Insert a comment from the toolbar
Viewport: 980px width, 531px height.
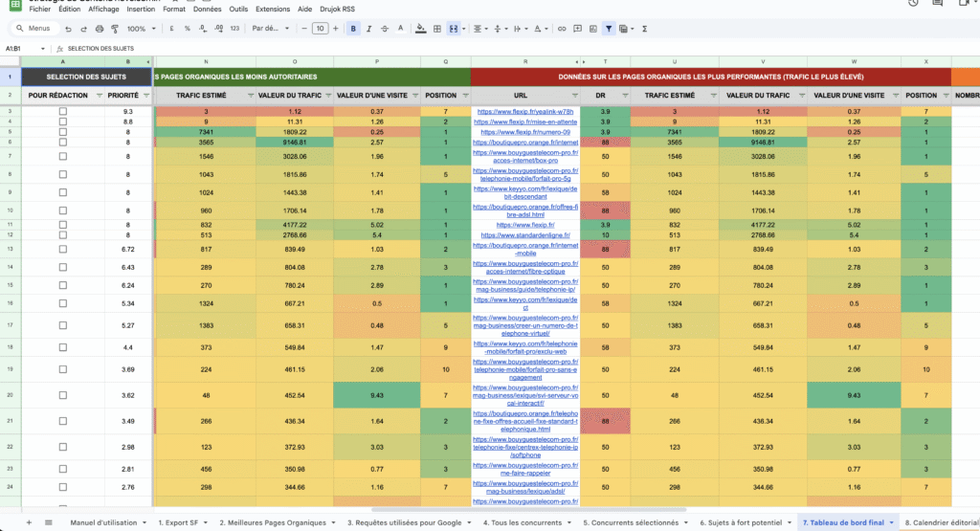point(577,29)
